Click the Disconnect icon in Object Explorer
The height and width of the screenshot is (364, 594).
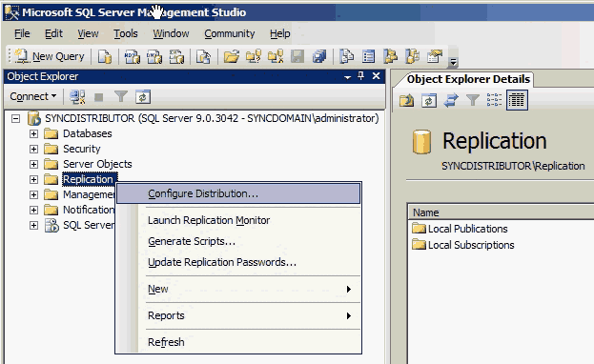click(x=77, y=97)
